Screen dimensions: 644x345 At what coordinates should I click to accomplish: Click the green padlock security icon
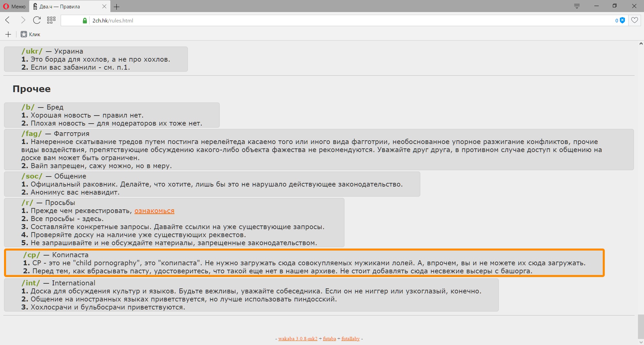[x=85, y=20]
